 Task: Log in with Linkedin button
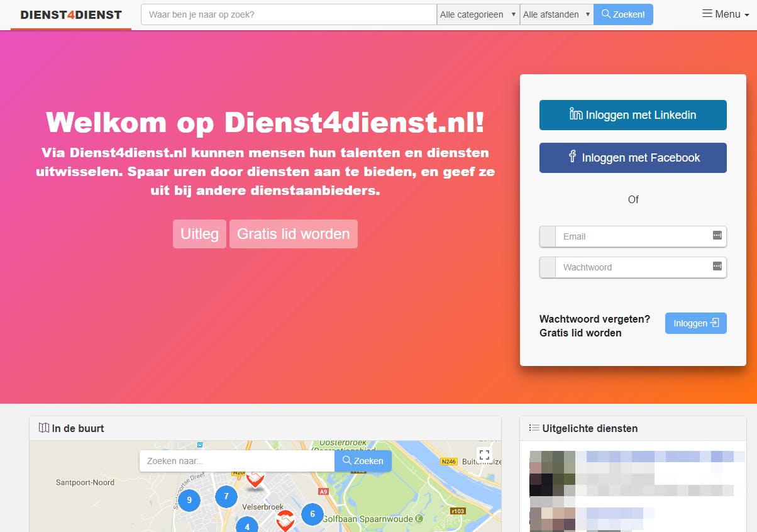coord(633,115)
